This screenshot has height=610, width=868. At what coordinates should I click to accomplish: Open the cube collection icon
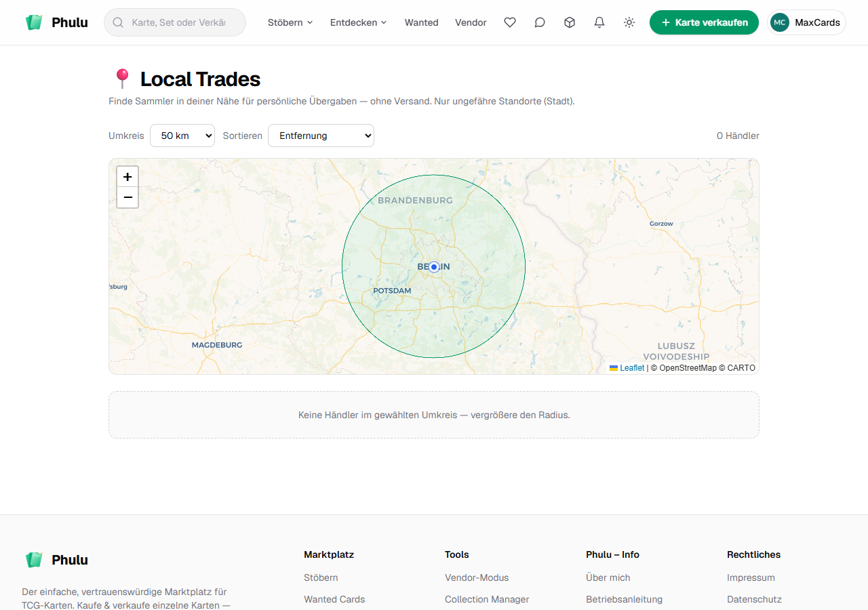(x=570, y=22)
